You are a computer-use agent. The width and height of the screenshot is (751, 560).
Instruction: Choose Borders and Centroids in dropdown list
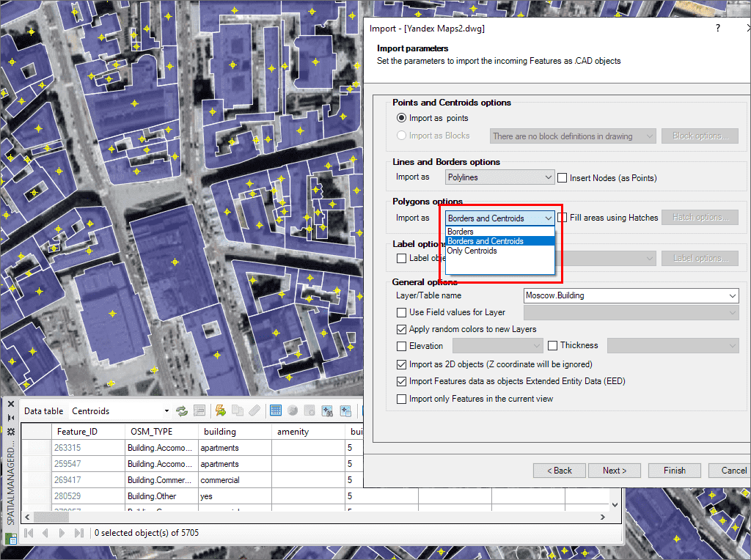[x=499, y=241]
